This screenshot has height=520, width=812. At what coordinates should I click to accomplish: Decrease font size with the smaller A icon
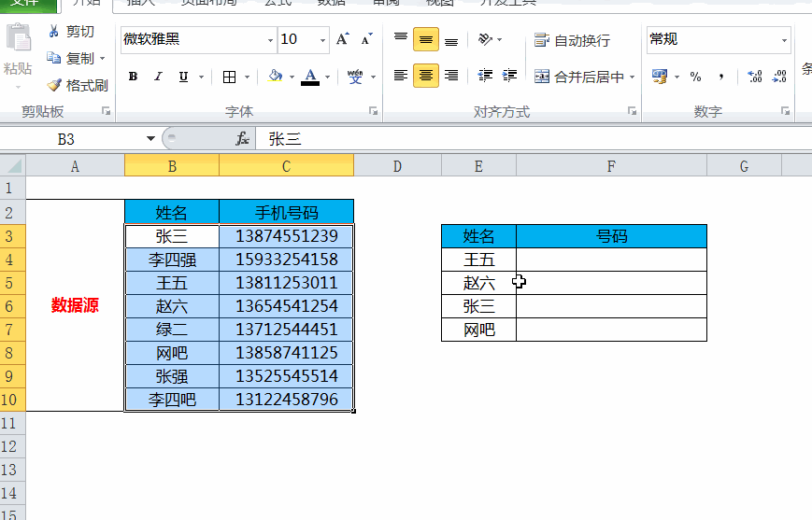click(366, 39)
